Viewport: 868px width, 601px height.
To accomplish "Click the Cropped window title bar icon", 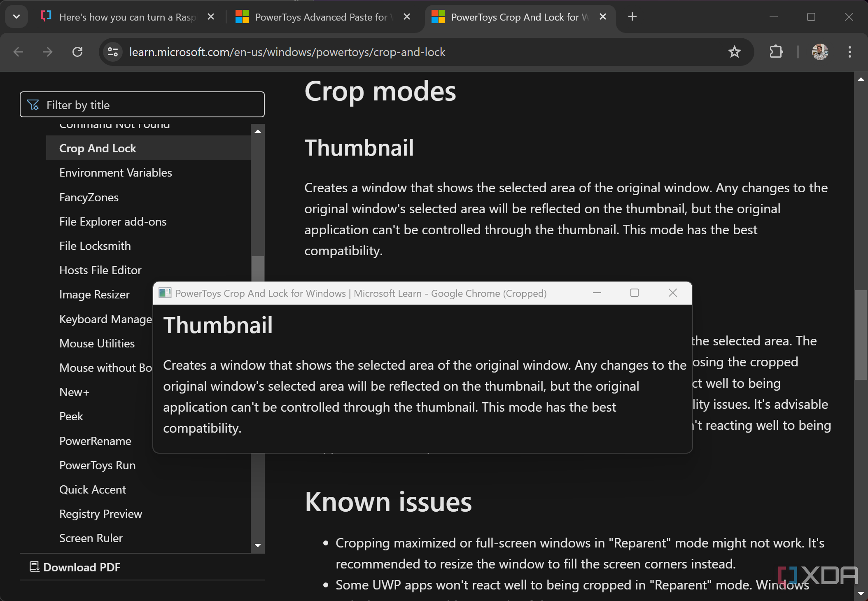I will (x=165, y=293).
